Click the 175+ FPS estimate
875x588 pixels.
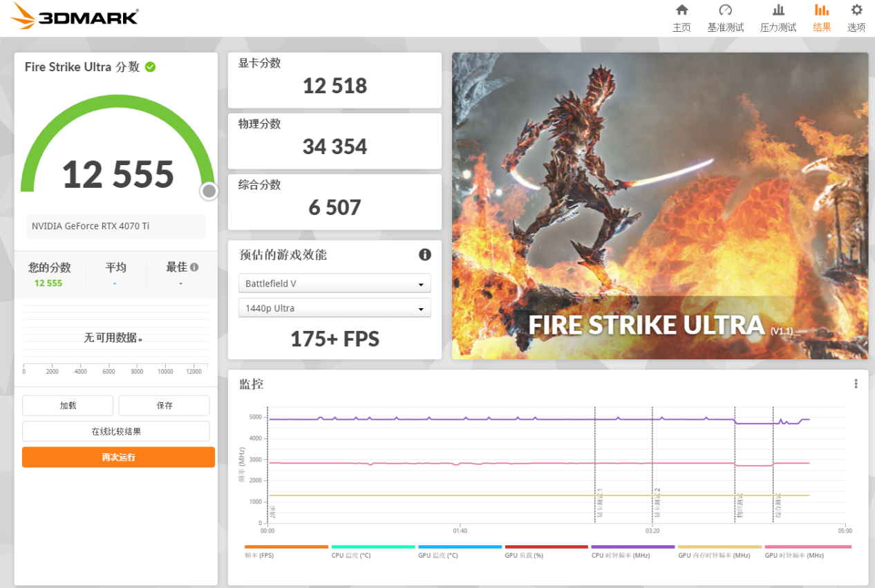[335, 339]
